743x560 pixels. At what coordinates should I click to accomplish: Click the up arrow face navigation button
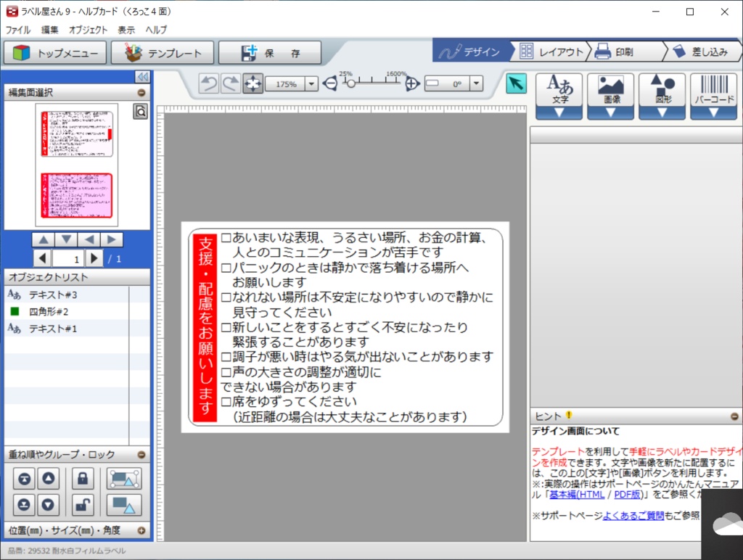tap(44, 239)
